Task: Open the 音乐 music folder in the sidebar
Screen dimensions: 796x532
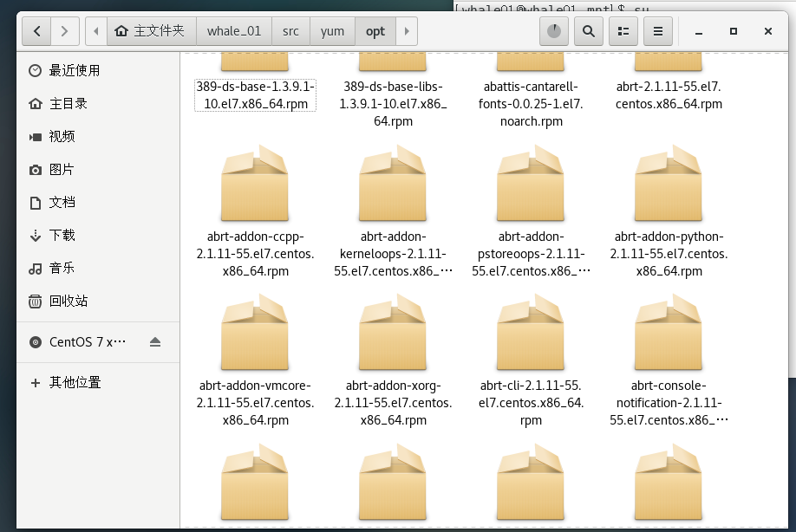Action: click(x=98, y=269)
